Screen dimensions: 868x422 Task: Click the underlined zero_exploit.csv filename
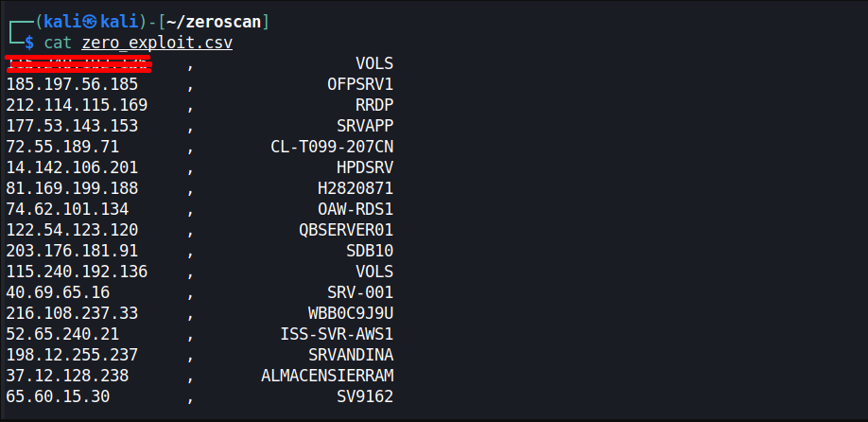pos(157,43)
